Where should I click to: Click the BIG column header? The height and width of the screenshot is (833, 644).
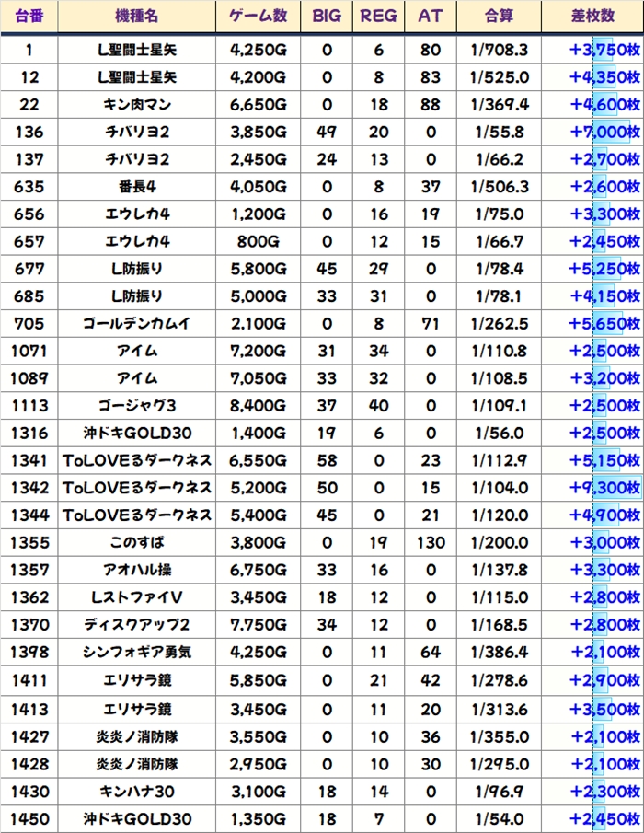click(327, 17)
